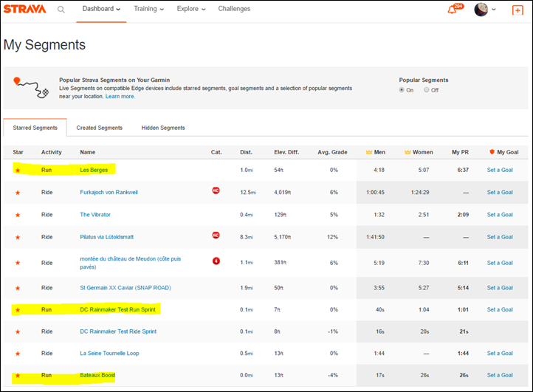533x392 pixels.
Task: Open DC Rainmaker Test Run Sprint
Action: [x=117, y=310]
